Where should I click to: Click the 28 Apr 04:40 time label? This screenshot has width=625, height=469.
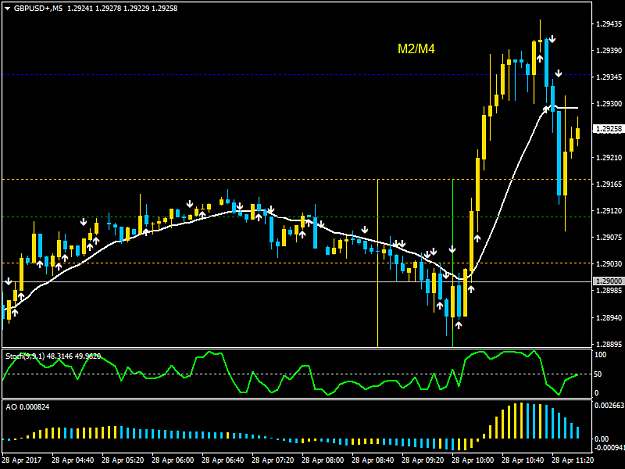(x=73, y=460)
